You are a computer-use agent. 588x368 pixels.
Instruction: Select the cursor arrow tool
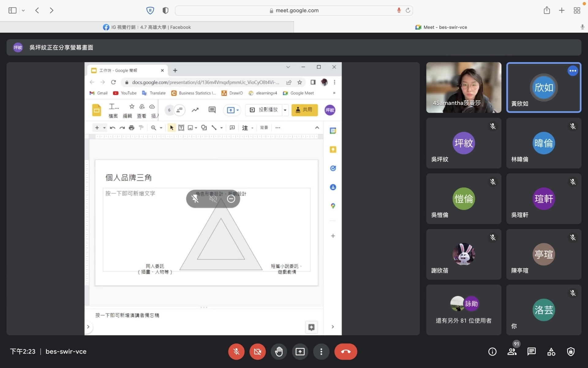pos(171,128)
